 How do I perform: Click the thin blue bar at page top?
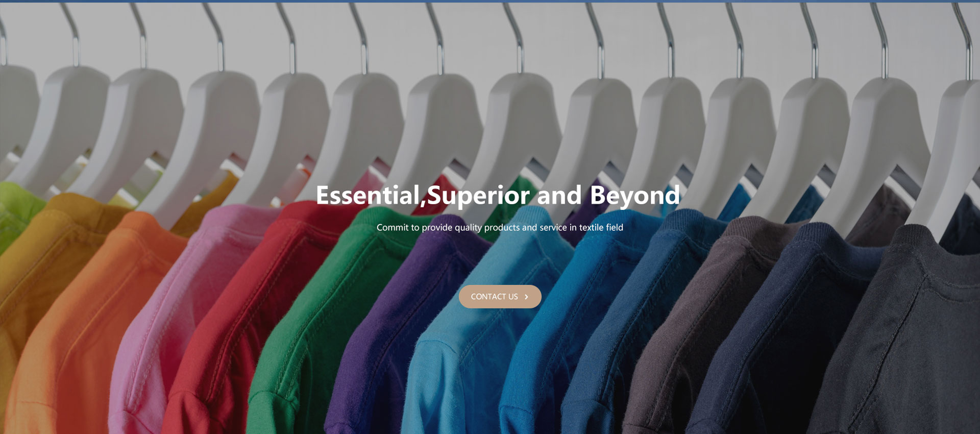click(x=490, y=1)
